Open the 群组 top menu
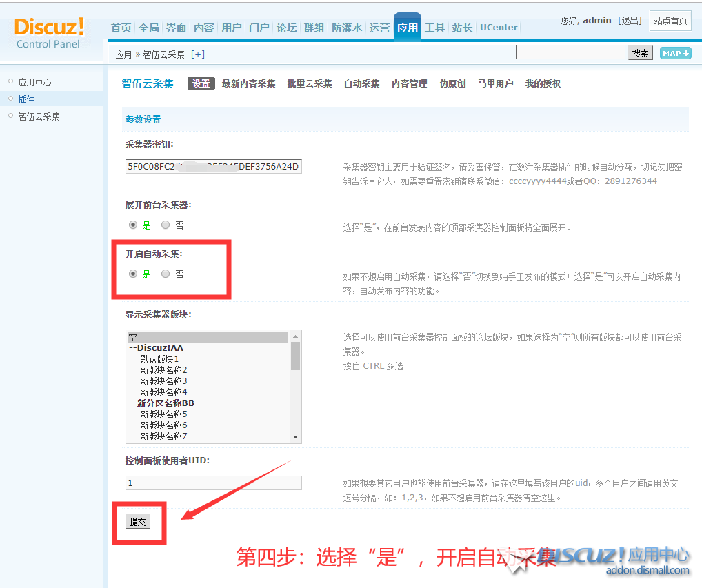 pos(314,28)
